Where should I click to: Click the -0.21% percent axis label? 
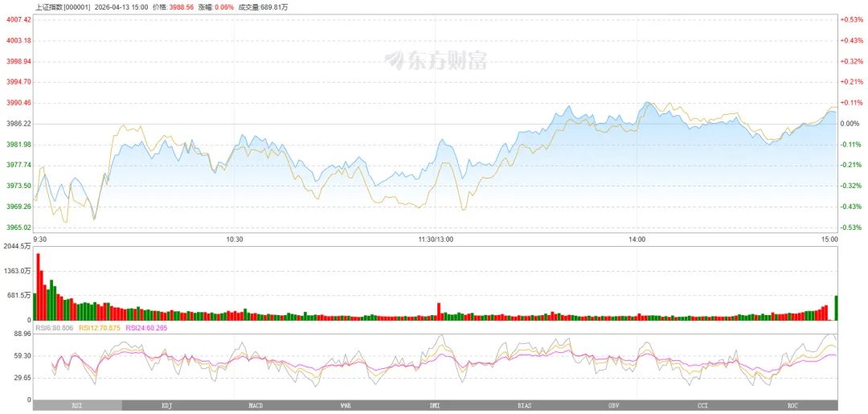(x=851, y=165)
